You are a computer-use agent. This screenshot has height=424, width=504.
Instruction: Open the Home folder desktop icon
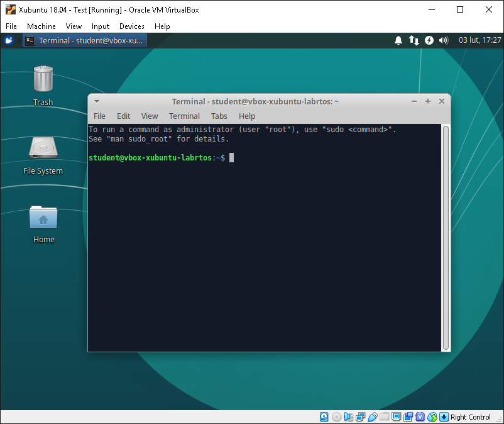point(43,217)
